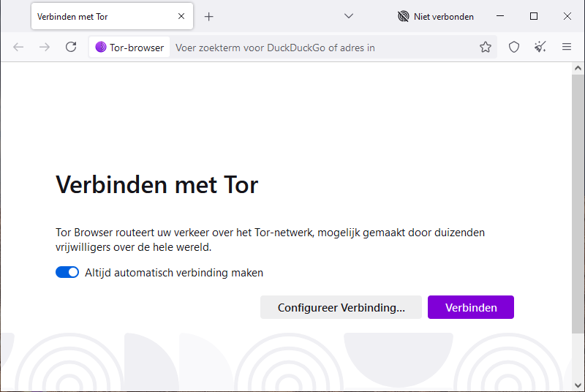Image resolution: width=585 pixels, height=392 pixels.
Task: Open the hamburger application menu
Action: coord(567,47)
